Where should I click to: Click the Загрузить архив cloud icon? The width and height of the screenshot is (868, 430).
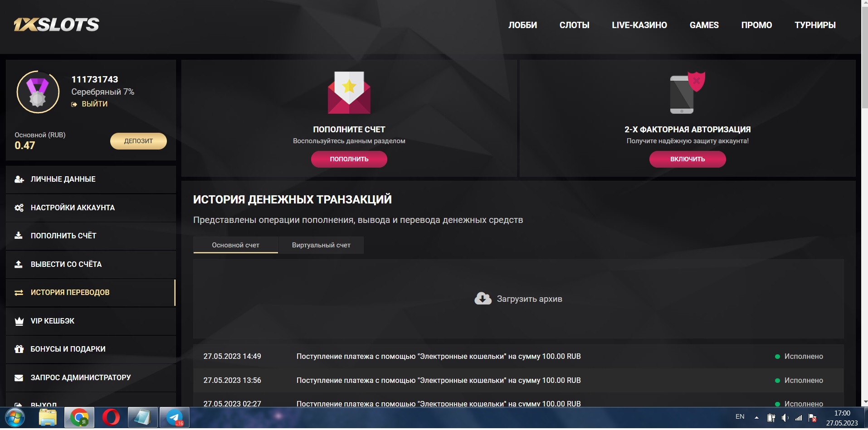click(483, 298)
